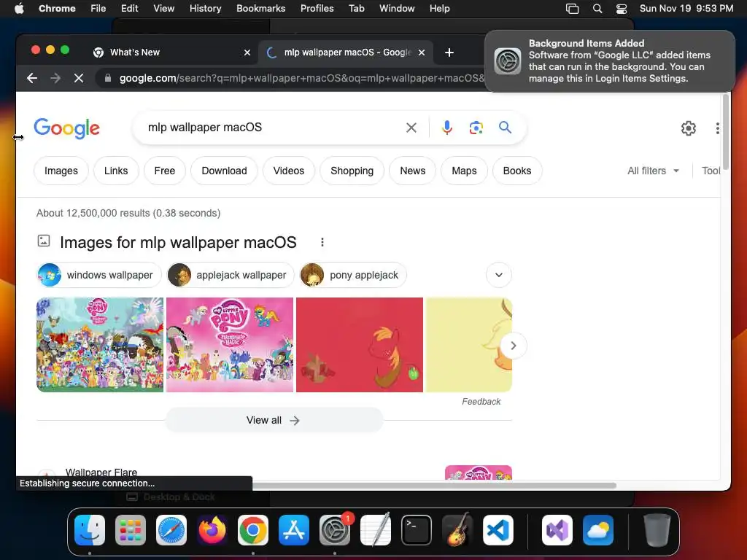The image size is (747, 560).
Task: Launch Firefox from the Dock
Action: tap(212, 530)
